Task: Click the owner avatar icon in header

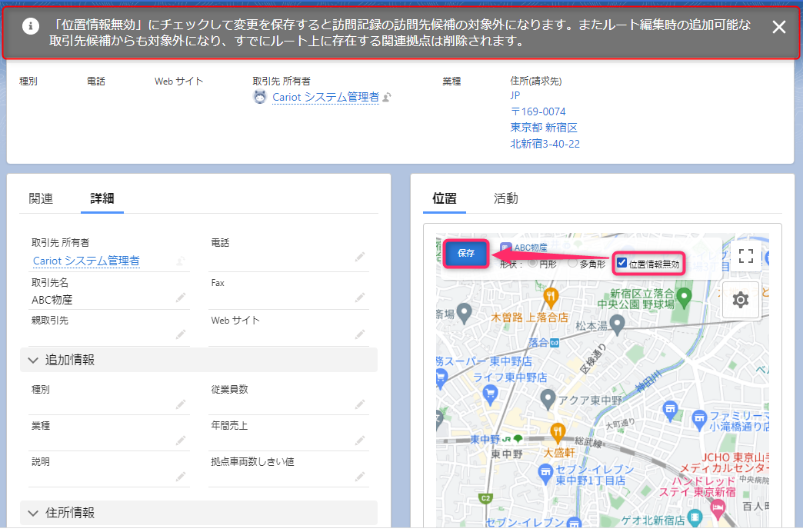Action: coord(260,97)
